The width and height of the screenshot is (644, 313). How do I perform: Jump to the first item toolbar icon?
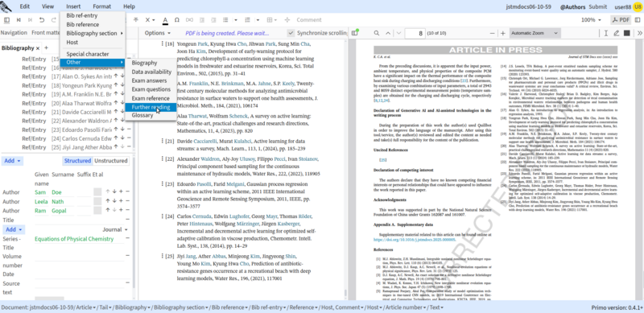[19, 20]
